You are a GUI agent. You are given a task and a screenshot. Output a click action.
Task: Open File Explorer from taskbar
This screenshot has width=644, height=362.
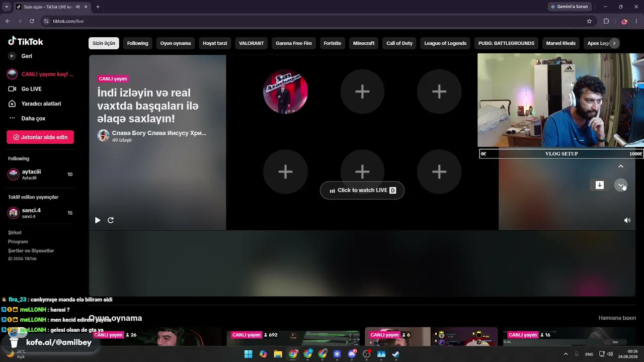(278, 354)
